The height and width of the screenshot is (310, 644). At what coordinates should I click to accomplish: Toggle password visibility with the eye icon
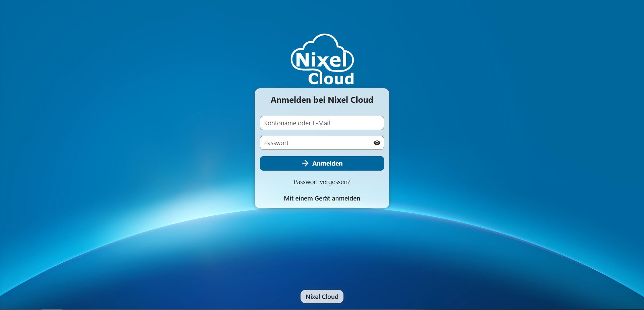(x=377, y=143)
